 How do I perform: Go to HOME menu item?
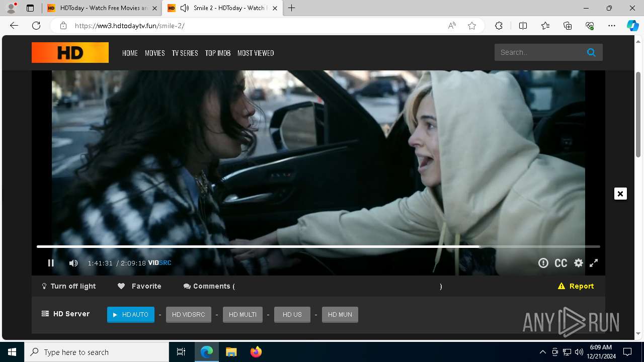click(x=130, y=53)
